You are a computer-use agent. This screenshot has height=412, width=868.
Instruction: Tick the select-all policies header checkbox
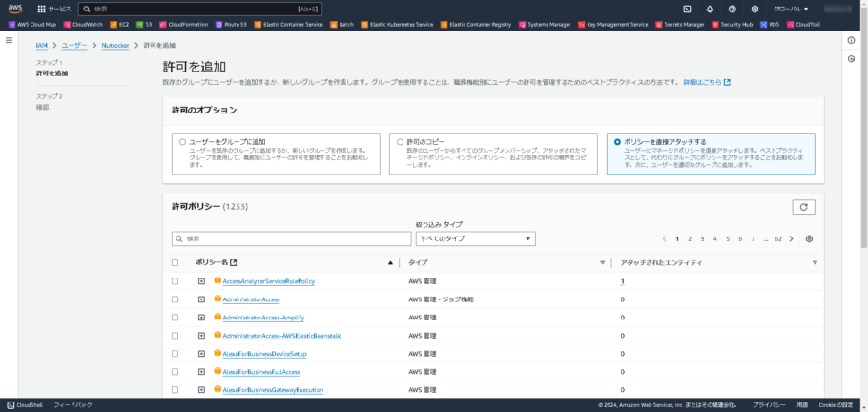[175, 263]
